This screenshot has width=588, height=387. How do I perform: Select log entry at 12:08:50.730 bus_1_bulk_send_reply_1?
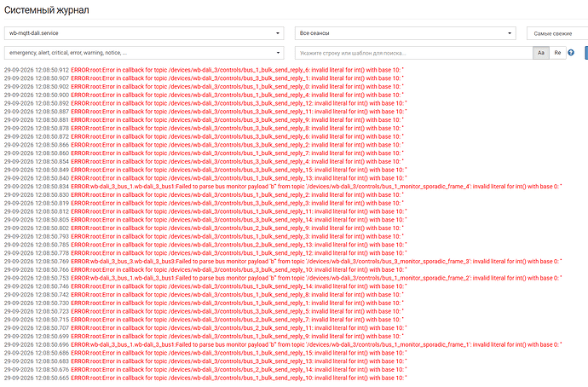[x=204, y=303]
